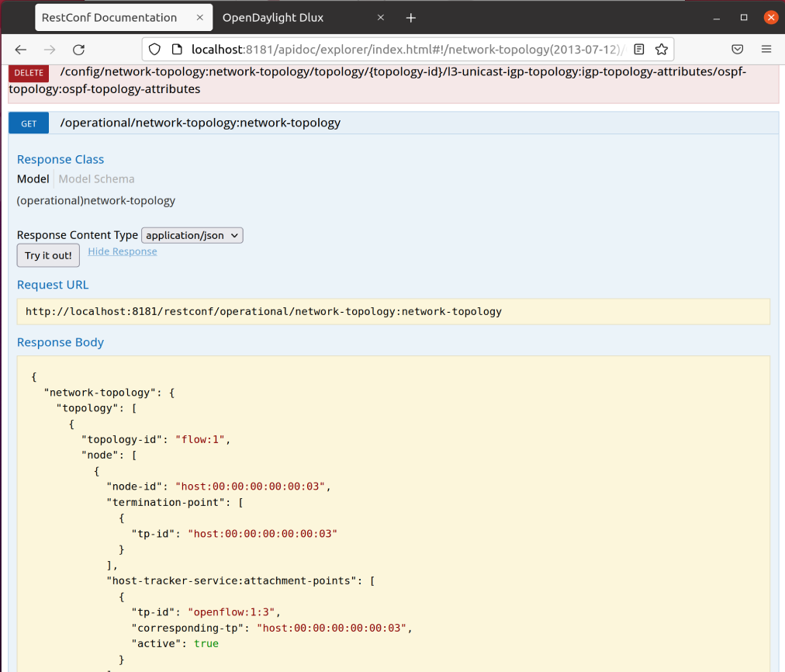Bookmark this page with the star icon
Screen dimensions: 785x672
point(661,49)
